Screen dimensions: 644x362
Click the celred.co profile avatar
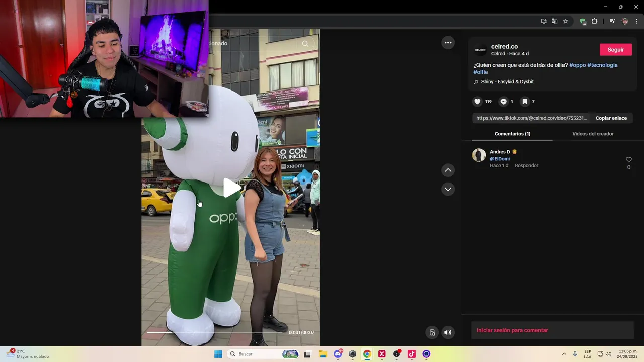pos(480,50)
